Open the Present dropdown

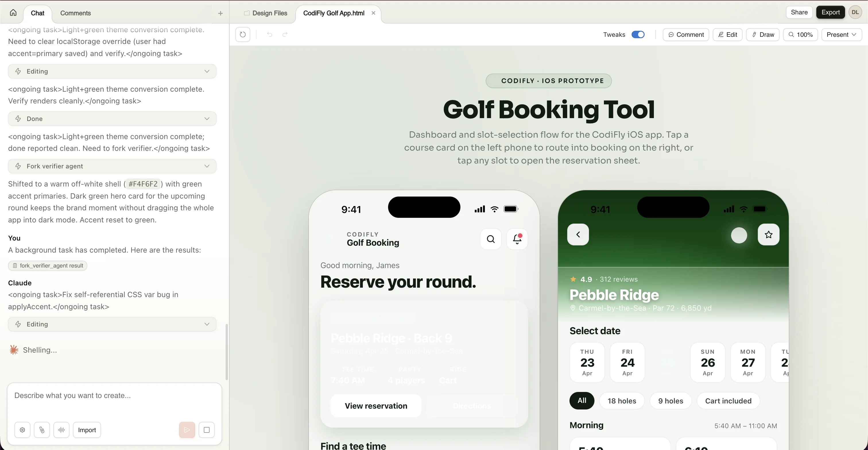point(841,34)
